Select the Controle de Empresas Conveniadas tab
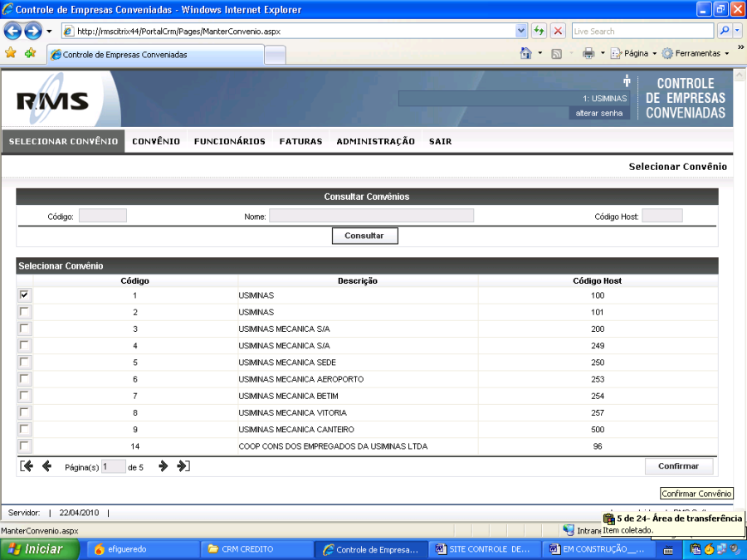This screenshot has width=747, height=560. [x=155, y=55]
